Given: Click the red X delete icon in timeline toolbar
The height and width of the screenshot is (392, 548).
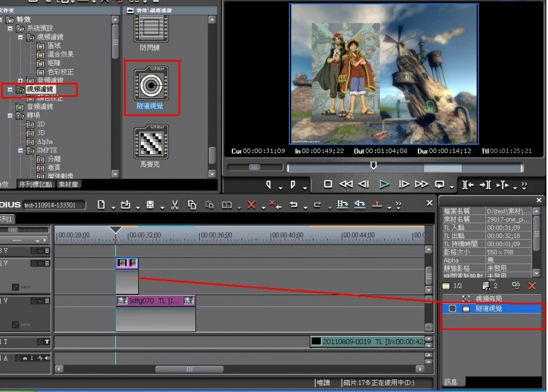Looking at the screenshot, I should pos(251,205).
